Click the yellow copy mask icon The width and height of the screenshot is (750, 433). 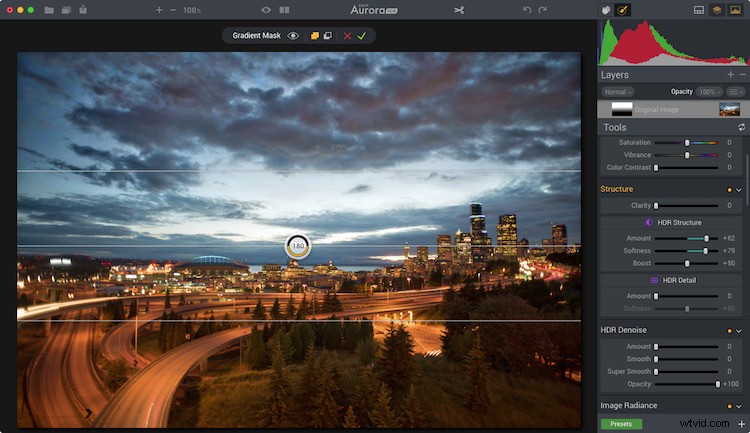pos(314,36)
